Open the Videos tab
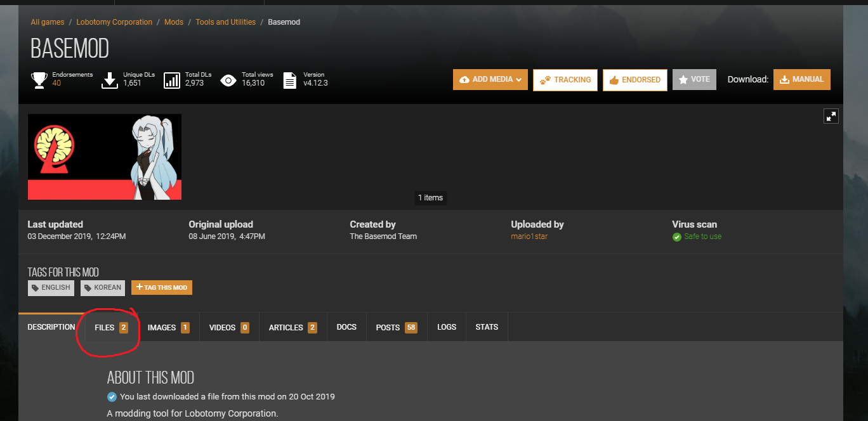Screen dimensions: 868x421 [x=229, y=327]
